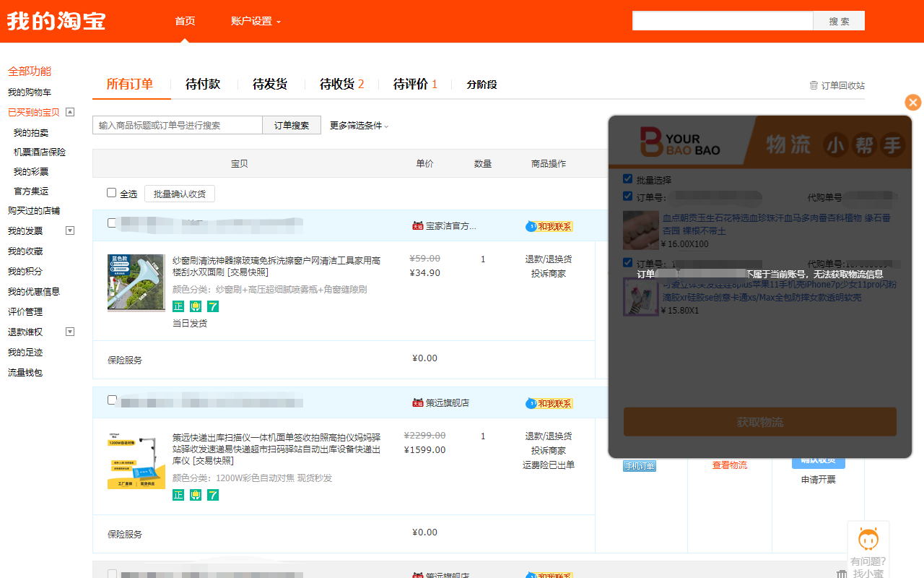Viewport: 924px width, 578px height.
Task: Click Tmall icon beside first 策远旗舰店
Action: click(417, 402)
